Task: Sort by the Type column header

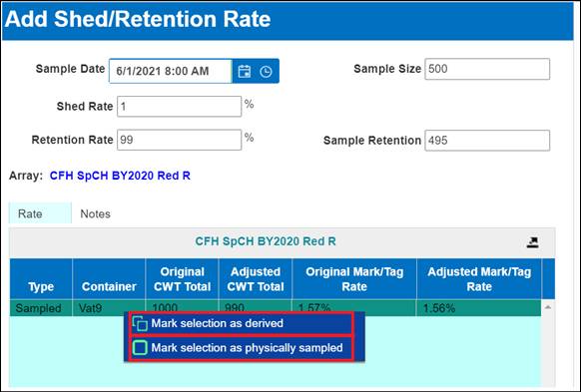Action: 41,279
